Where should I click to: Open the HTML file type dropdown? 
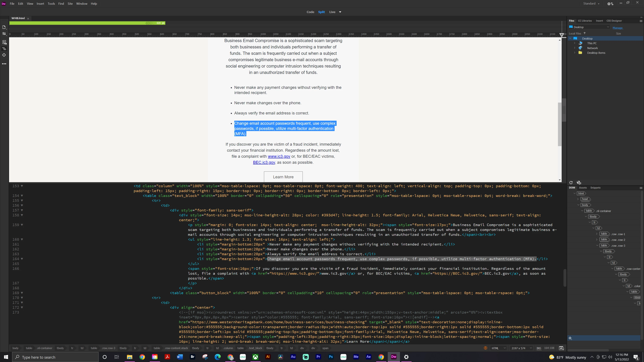click(x=498, y=348)
